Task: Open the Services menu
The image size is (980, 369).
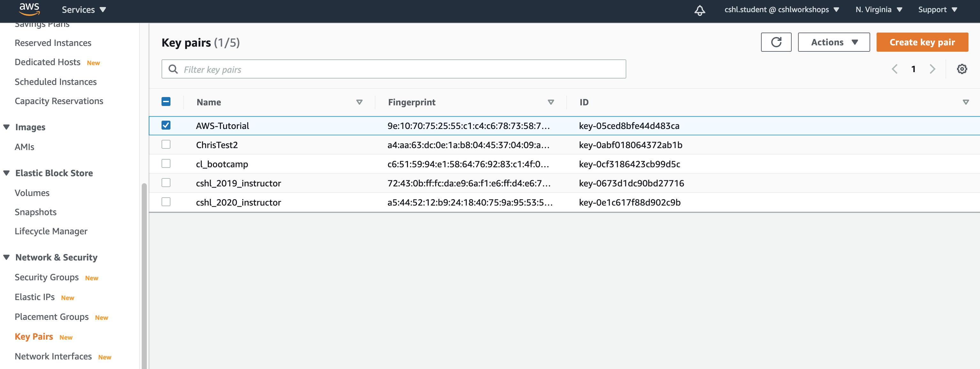Action: click(83, 10)
